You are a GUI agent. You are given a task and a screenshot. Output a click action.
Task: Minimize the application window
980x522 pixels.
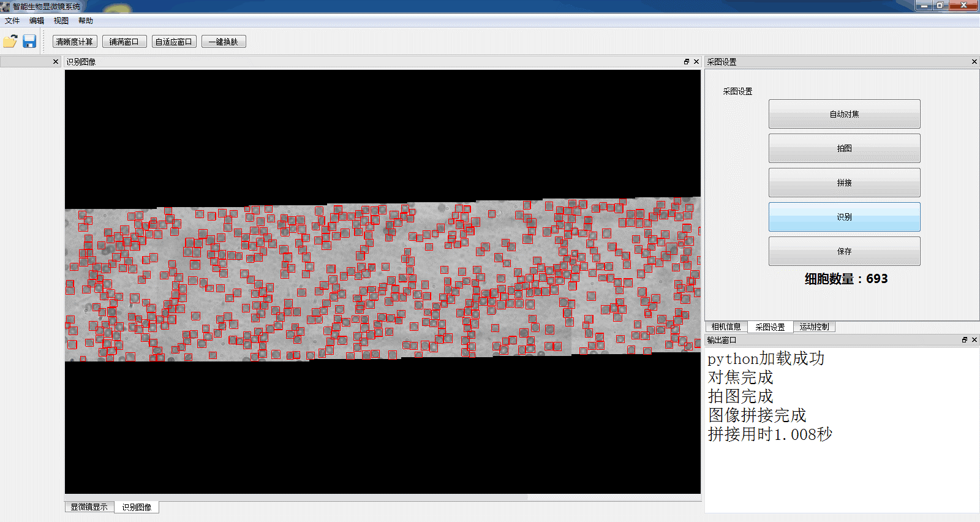point(923,6)
